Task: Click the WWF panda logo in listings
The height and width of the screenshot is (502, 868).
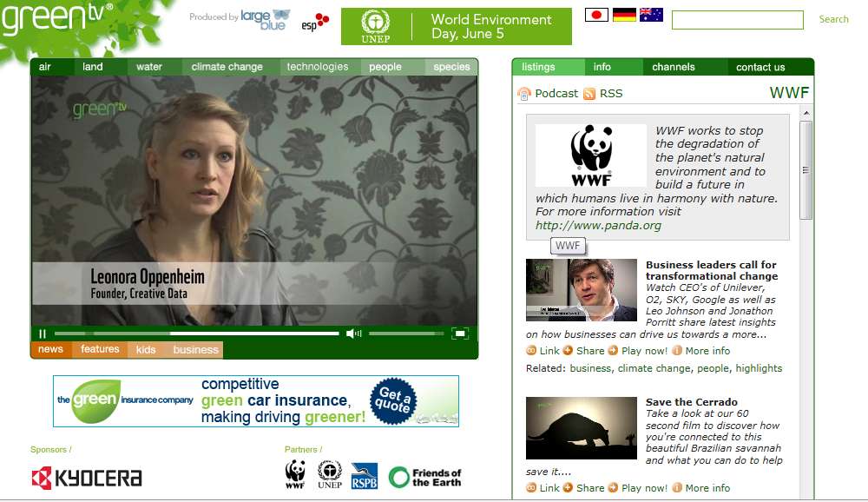Action: (590, 155)
